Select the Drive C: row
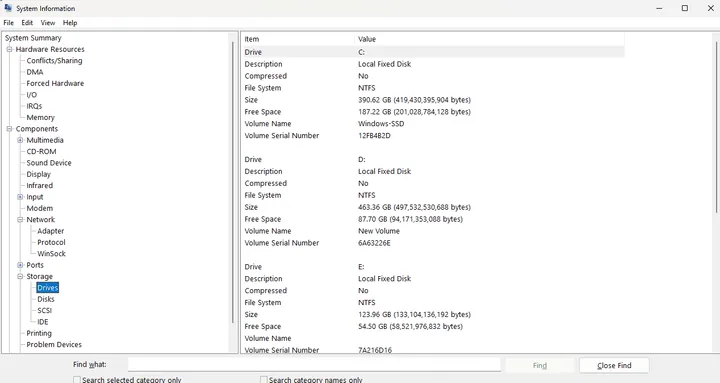This screenshot has height=383, width=720. tap(433, 52)
